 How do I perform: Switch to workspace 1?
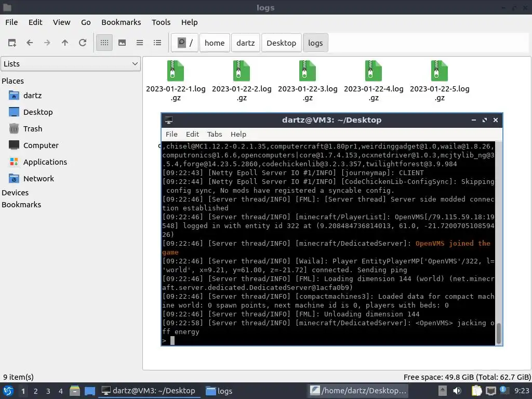click(23, 391)
